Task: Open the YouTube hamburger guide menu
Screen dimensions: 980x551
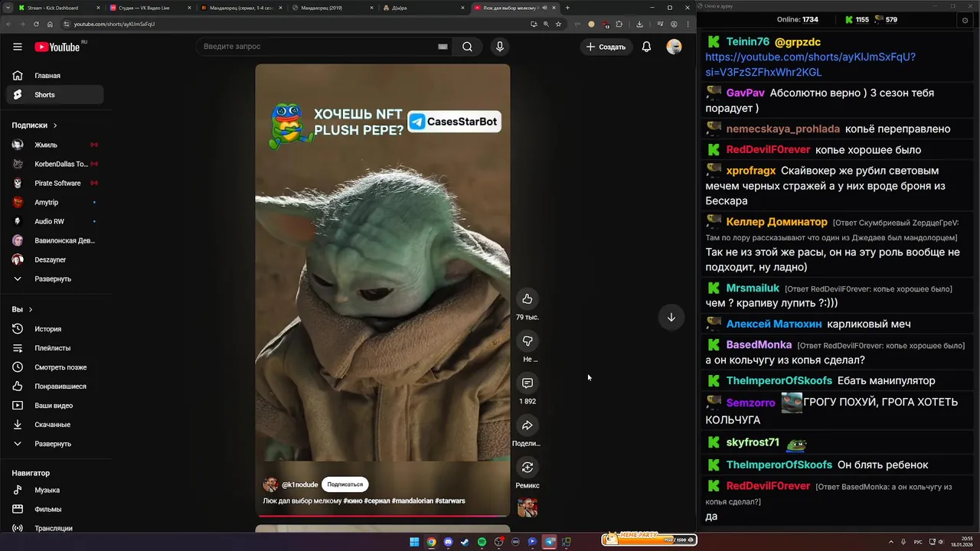Action: click(x=17, y=47)
